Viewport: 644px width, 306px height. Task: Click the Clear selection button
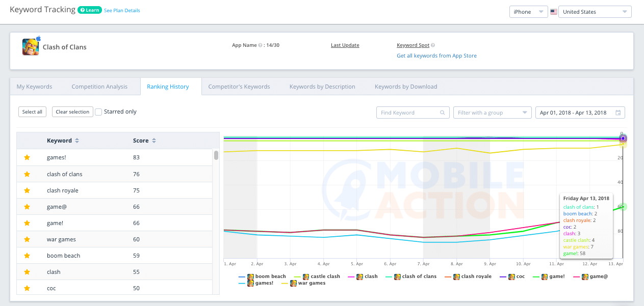72,112
